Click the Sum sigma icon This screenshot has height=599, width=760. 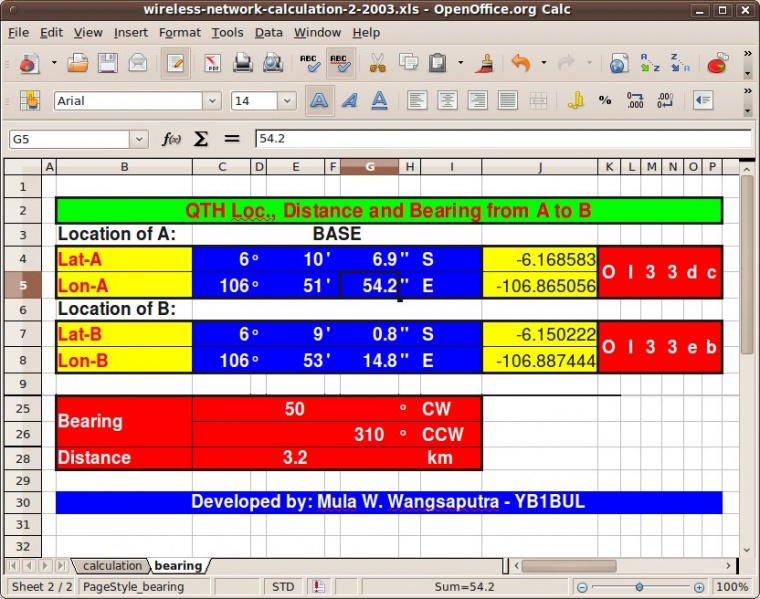pos(201,139)
